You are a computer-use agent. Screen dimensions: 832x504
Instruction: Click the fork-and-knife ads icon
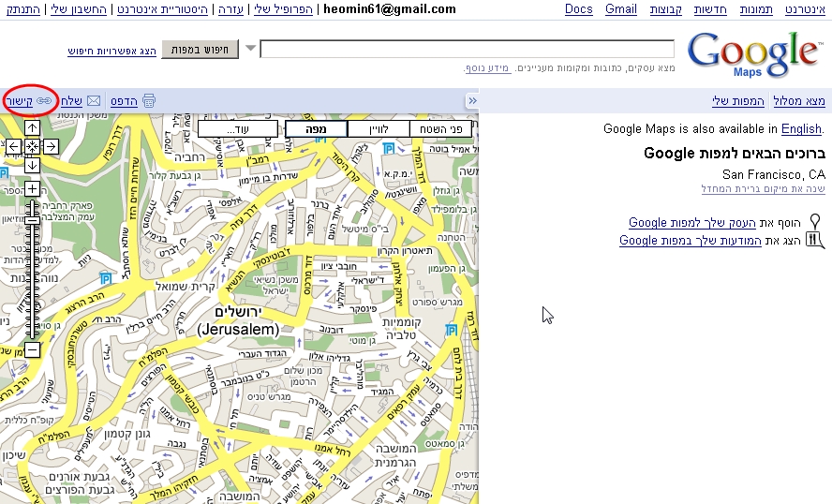pyautogui.click(x=815, y=240)
